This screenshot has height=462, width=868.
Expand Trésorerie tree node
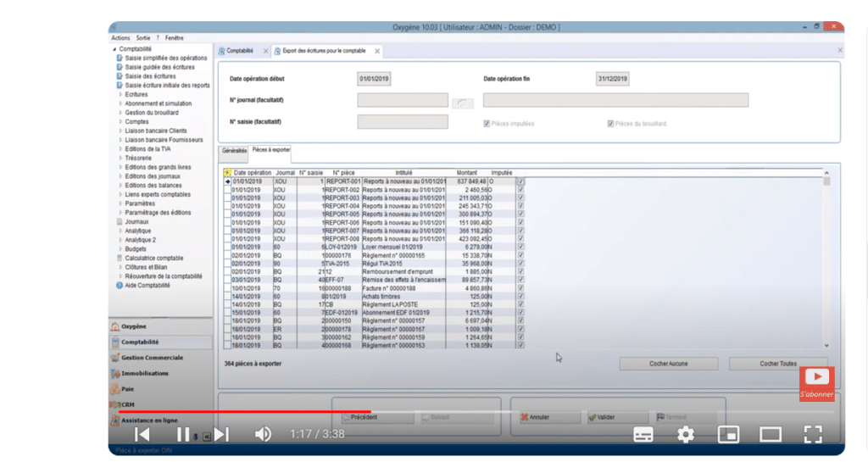pyautogui.click(x=120, y=159)
